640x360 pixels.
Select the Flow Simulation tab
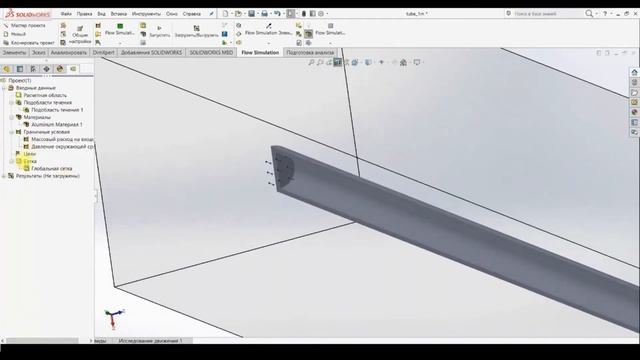(x=260, y=53)
